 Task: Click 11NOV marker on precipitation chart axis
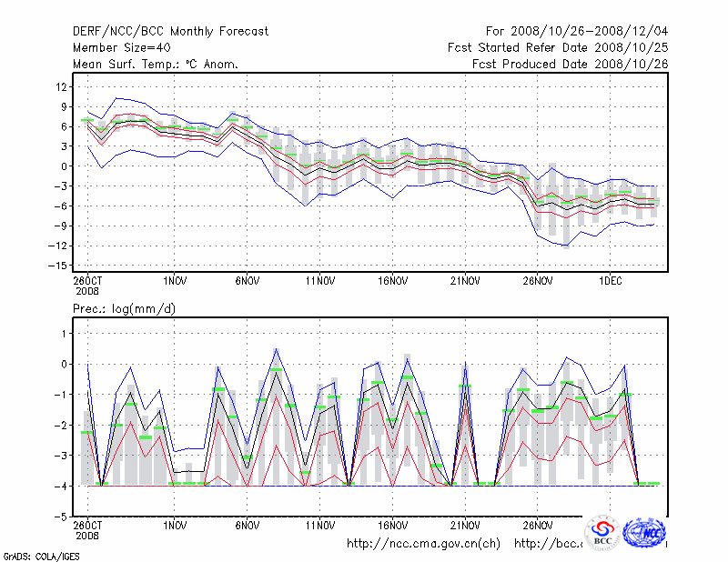(320, 526)
